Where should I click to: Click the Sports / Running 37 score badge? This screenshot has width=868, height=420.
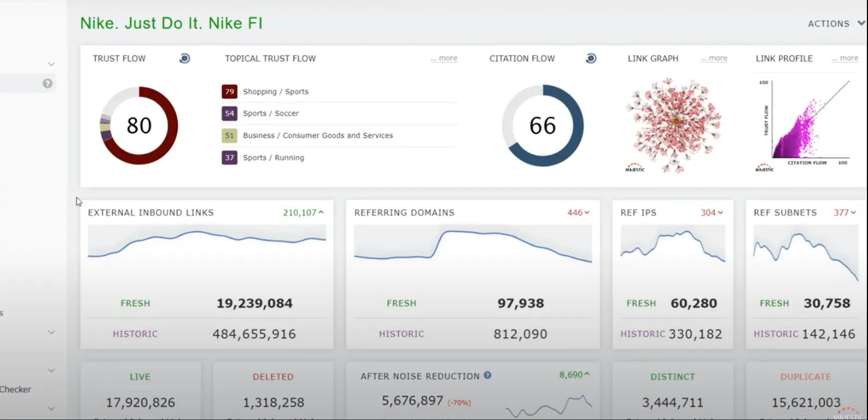(229, 157)
